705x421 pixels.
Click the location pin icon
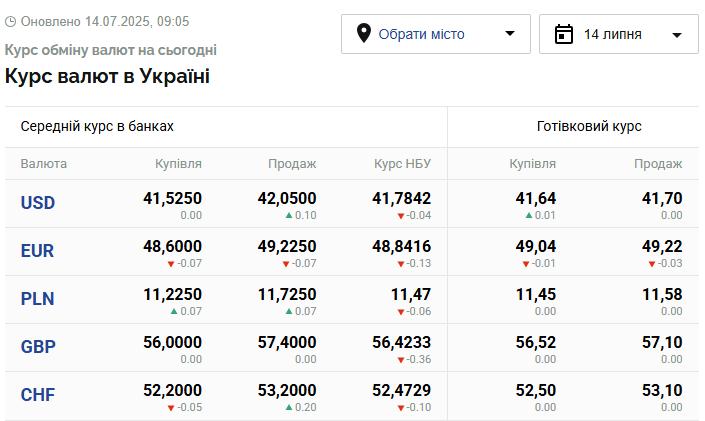coord(363,34)
